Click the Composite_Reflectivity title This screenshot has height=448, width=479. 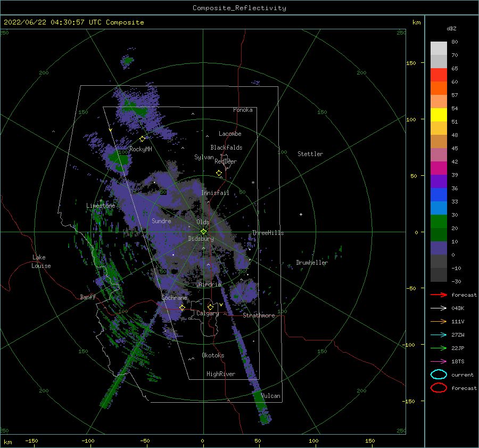(240, 8)
